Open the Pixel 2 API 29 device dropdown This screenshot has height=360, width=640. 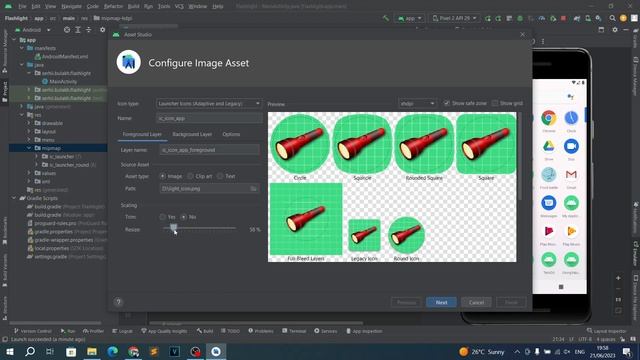pyautogui.click(x=455, y=18)
